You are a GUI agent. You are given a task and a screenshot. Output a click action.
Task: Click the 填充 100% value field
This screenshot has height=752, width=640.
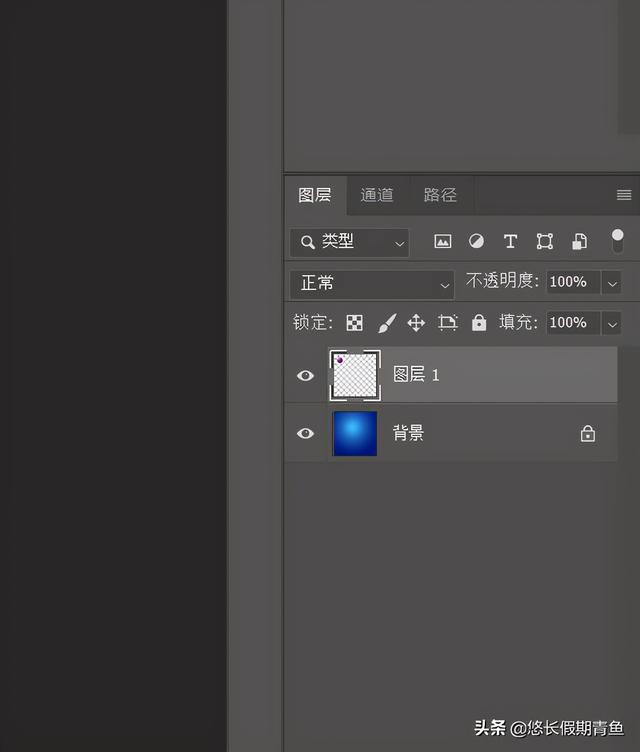pos(573,322)
